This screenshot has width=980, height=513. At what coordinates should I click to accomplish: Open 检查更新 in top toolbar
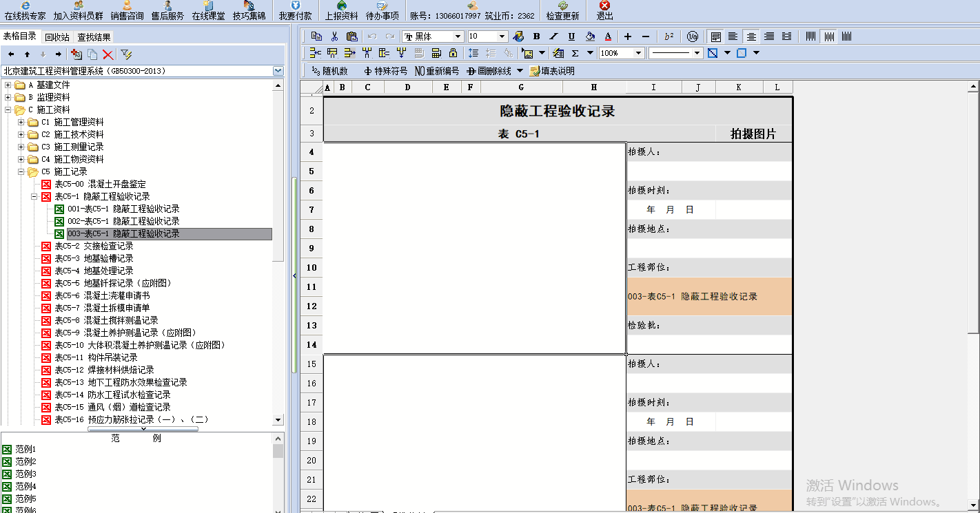tap(562, 10)
